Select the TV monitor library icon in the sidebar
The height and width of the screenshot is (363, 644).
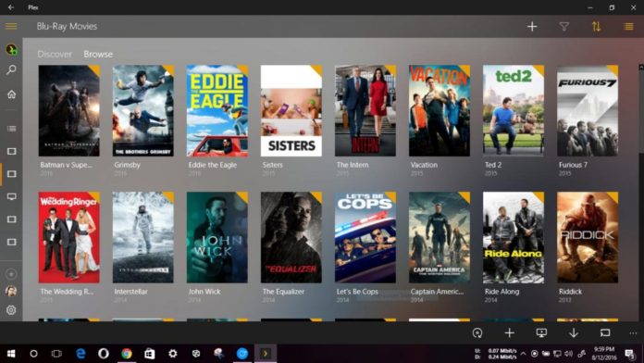11,196
